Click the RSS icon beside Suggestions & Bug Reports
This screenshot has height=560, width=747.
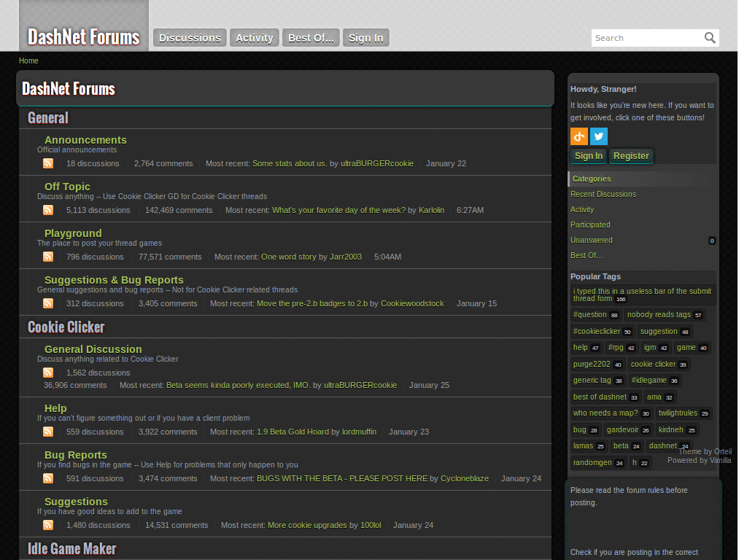pos(48,303)
